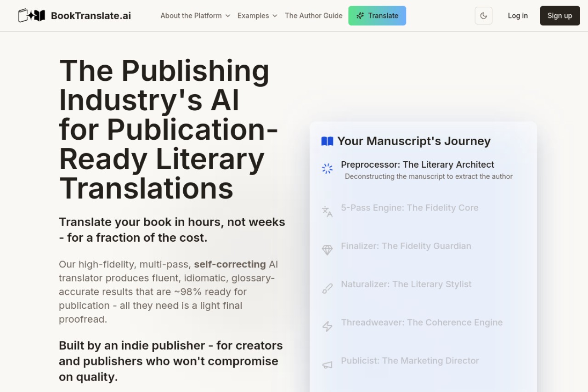The image size is (588, 392).
Task: Click the 'Deconstructing the manuscript to extract the author' text
Action: [429, 176]
